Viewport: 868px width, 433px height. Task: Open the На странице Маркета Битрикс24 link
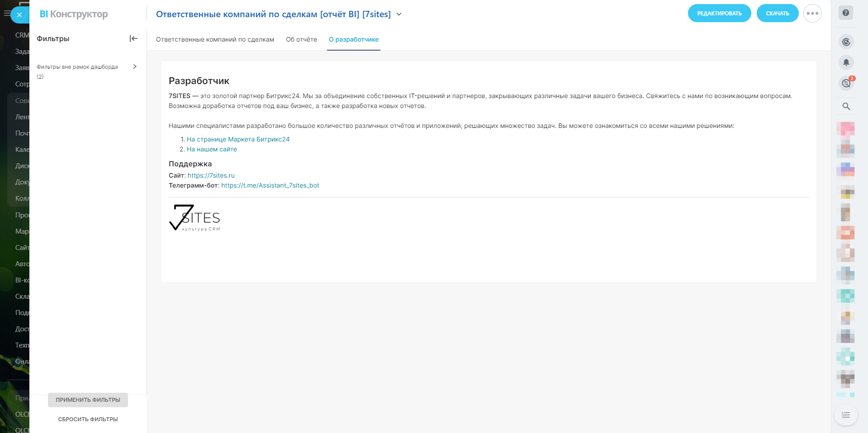(x=238, y=139)
